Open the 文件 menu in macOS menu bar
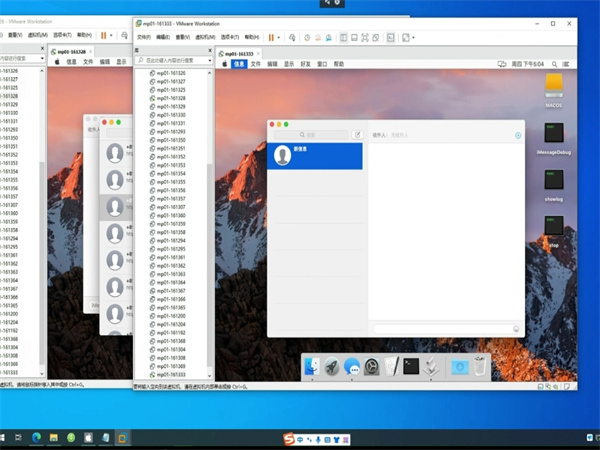This screenshot has height=450, width=600. pyautogui.click(x=255, y=63)
